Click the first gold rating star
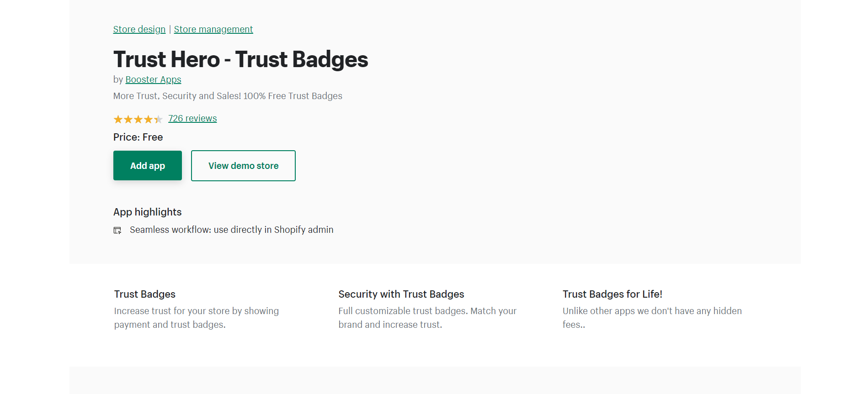 pyautogui.click(x=118, y=119)
